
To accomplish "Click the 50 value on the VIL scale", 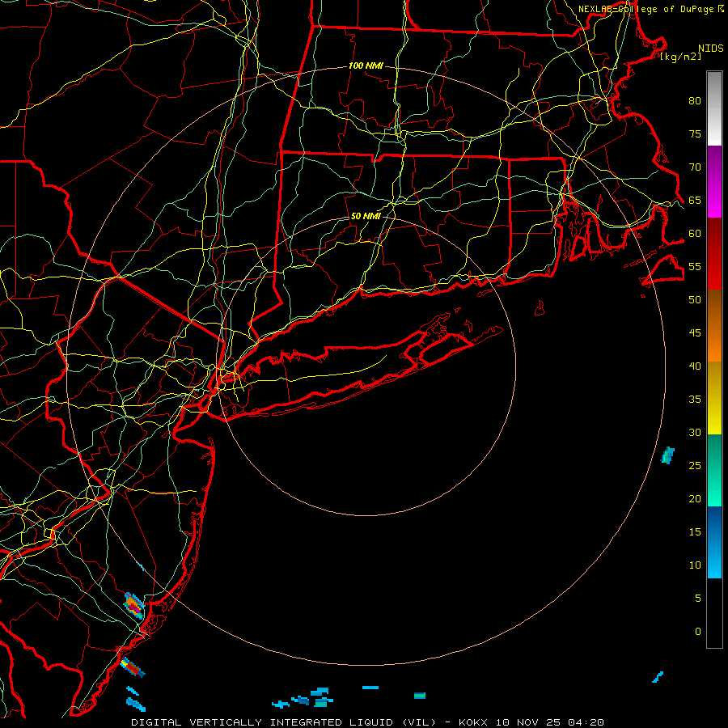I will pyautogui.click(x=695, y=299).
